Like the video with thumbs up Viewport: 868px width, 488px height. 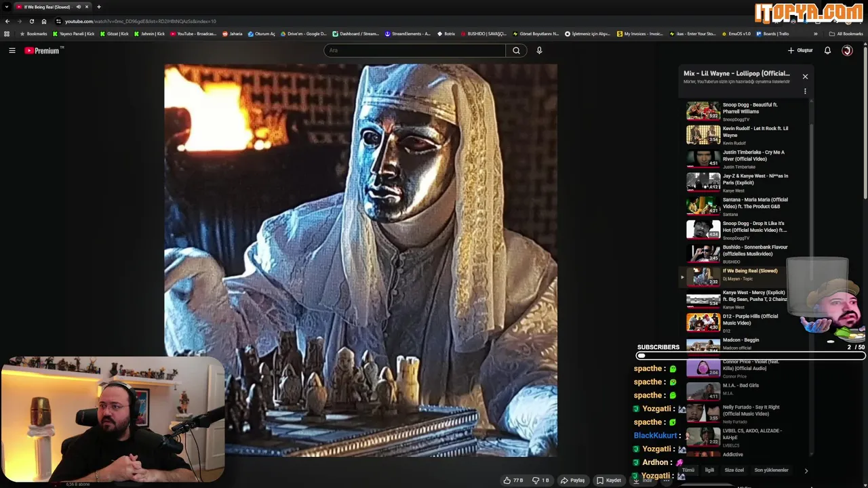tap(513, 480)
